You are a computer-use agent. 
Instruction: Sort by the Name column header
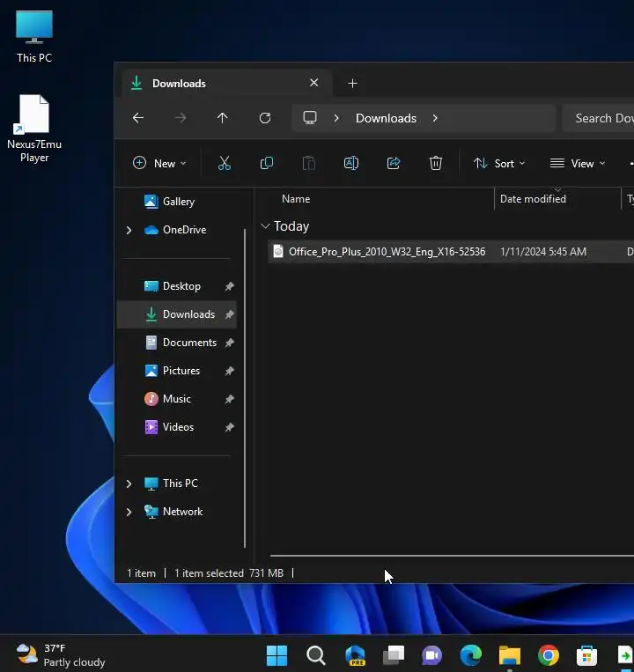click(x=296, y=199)
